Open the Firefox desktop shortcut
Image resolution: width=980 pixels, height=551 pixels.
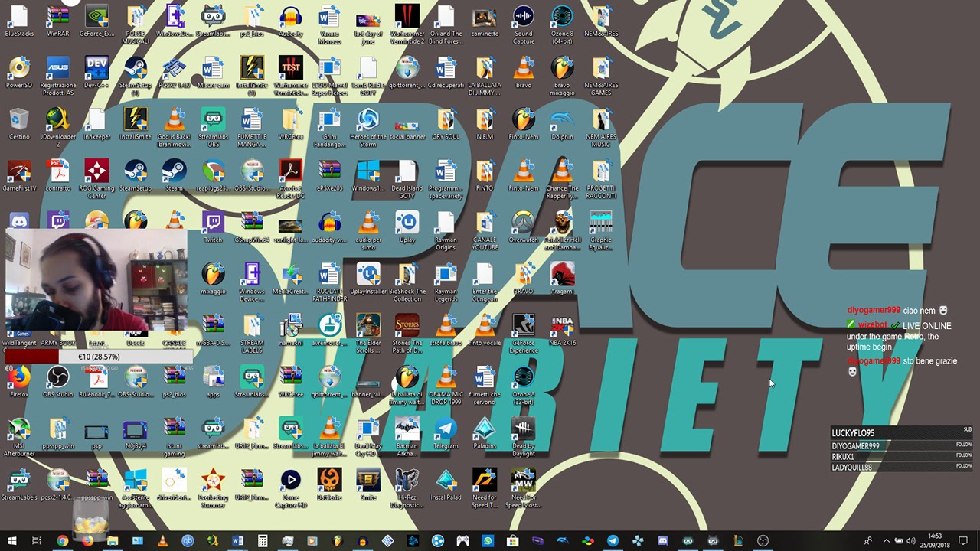pos(19,382)
